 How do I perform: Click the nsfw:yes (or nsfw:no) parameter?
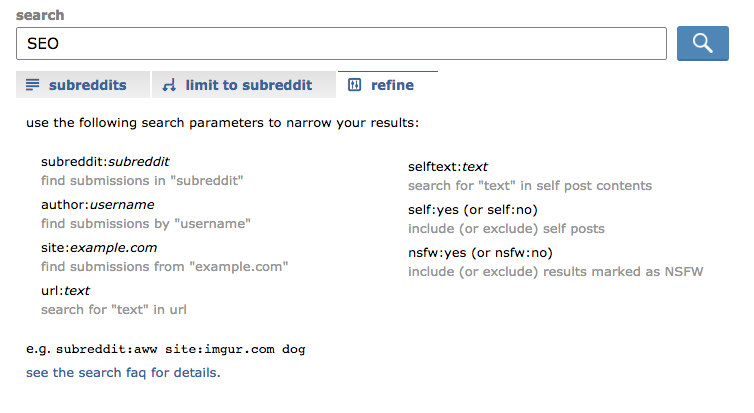click(480, 253)
